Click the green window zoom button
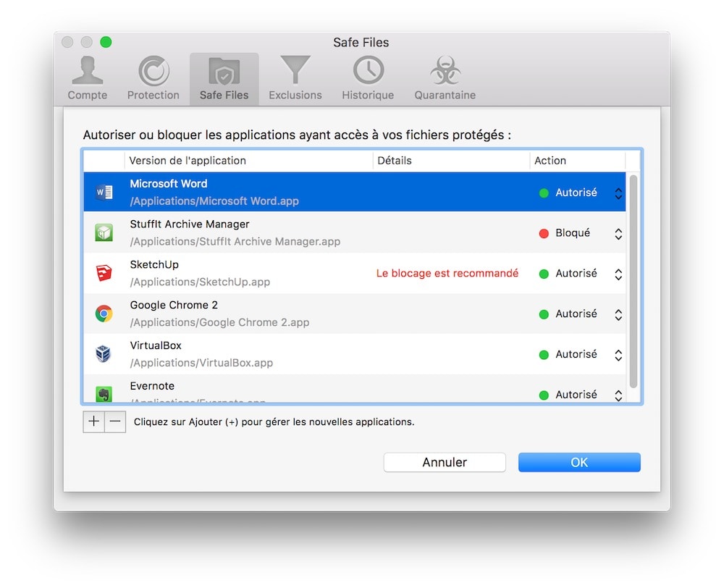Screen dimensions: 724x588 (106, 42)
